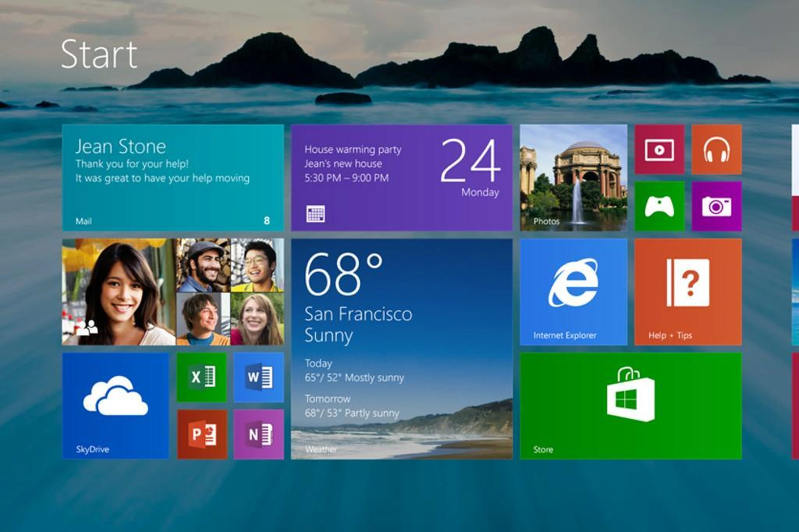Open the Music headphones tile
The image size is (799, 532).
(717, 150)
